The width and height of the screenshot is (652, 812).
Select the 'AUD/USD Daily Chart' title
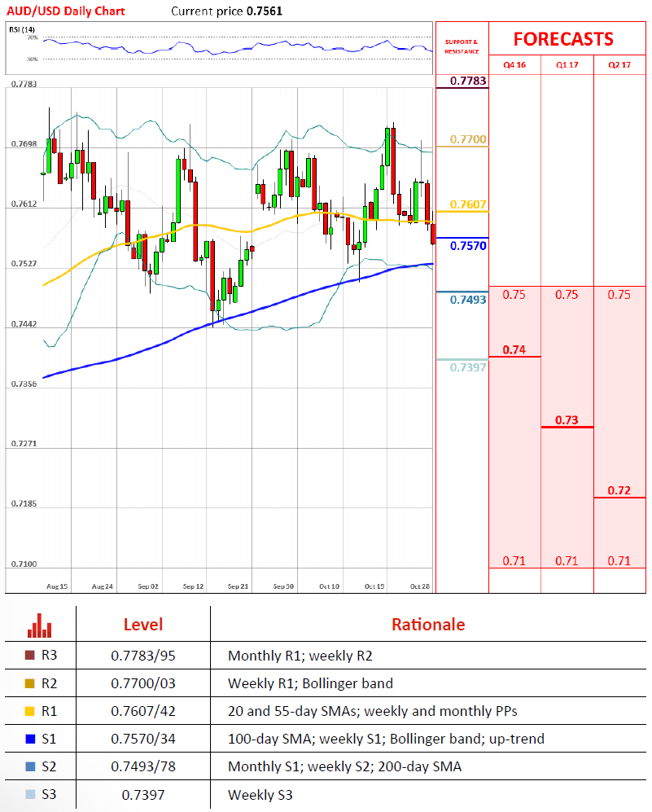(x=66, y=11)
